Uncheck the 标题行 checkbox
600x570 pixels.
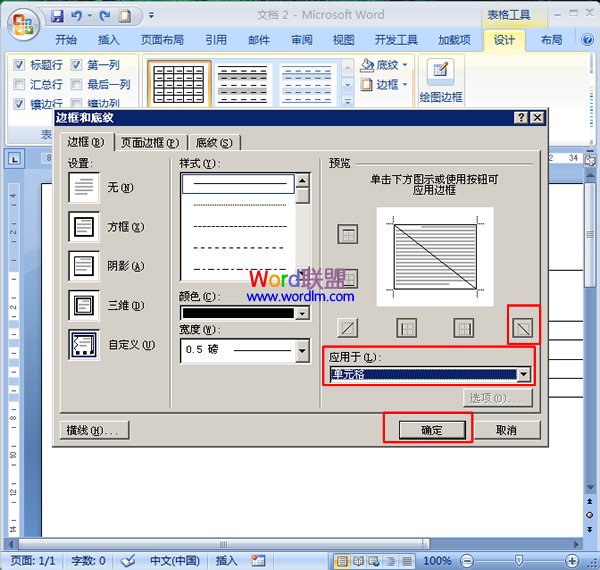click(x=19, y=65)
